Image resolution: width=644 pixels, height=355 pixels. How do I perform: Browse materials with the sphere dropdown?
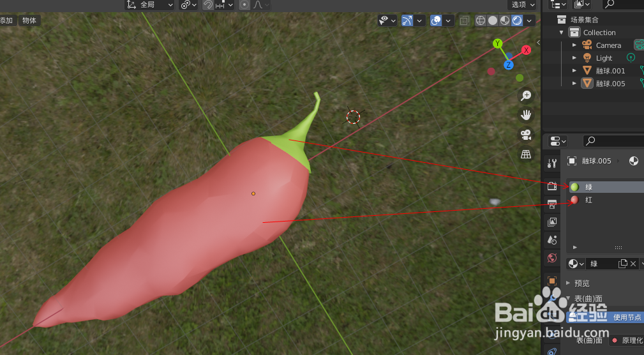click(576, 264)
